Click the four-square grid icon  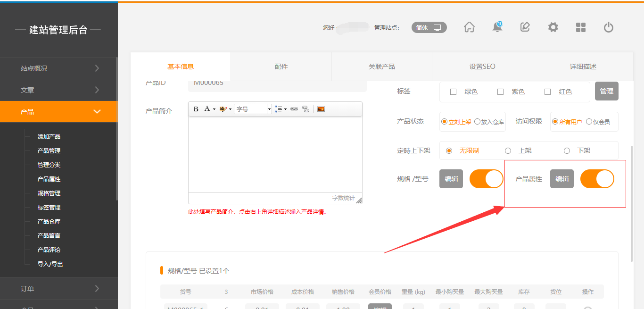point(581,27)
